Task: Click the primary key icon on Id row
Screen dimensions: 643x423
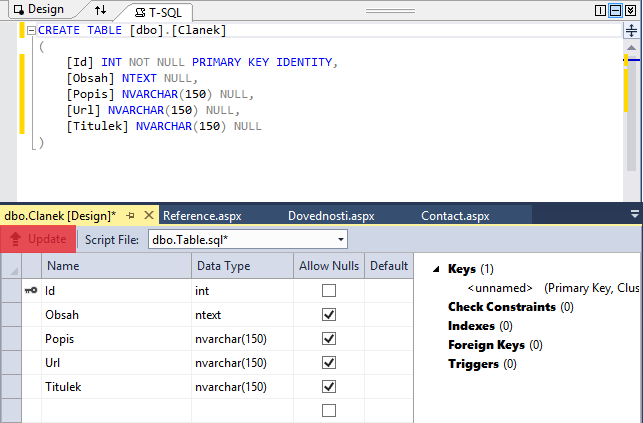Action: [x=31, y=291]
